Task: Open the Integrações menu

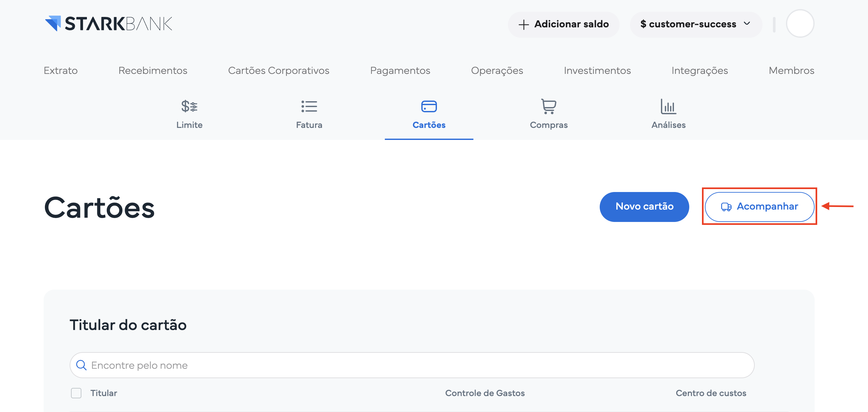Action: (x=700, y=70)
